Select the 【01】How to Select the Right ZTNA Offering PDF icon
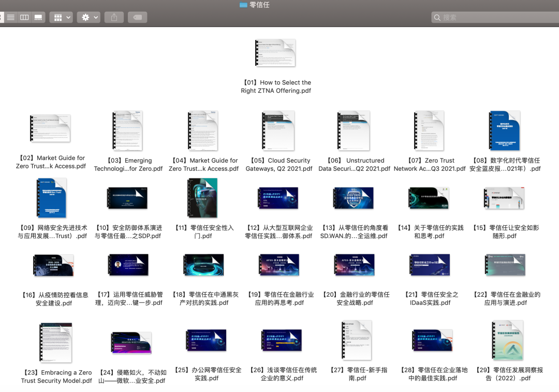559x392 pixels. pos(275,53)
